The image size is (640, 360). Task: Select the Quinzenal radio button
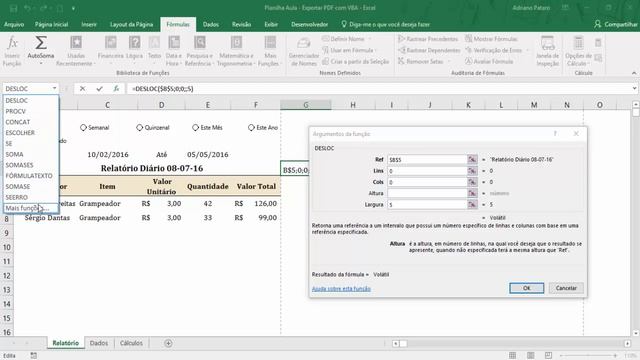140,127
